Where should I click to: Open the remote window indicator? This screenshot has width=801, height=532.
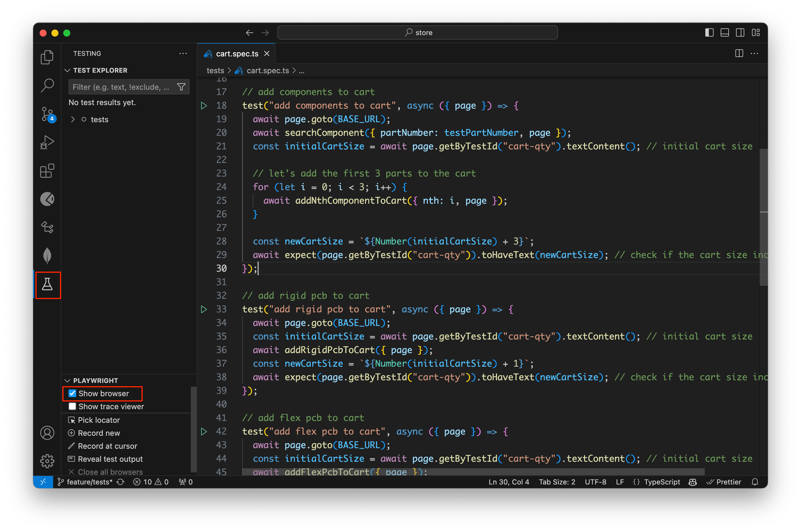click(43, 482)
